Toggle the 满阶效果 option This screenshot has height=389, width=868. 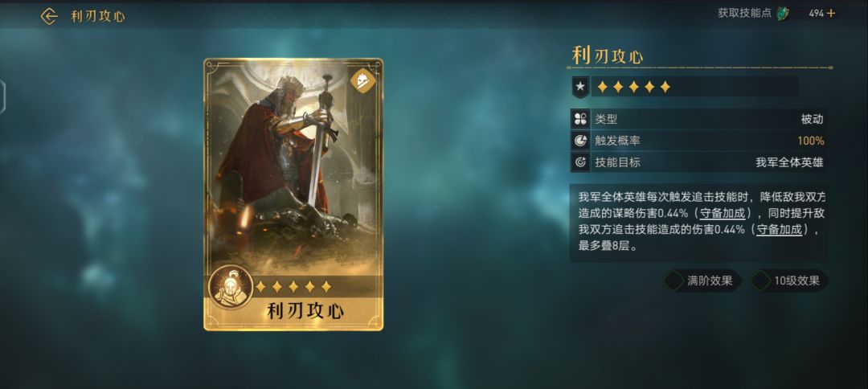pos(702,280)
